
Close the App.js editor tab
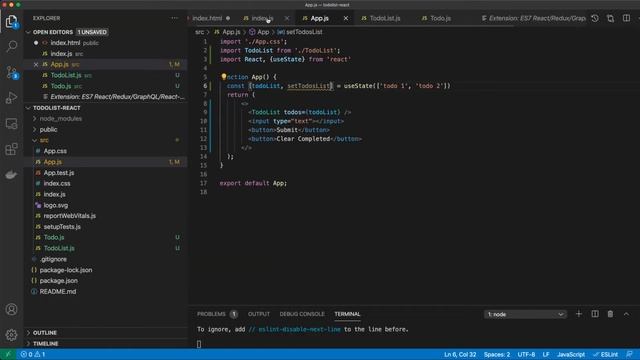click(346, 18)
